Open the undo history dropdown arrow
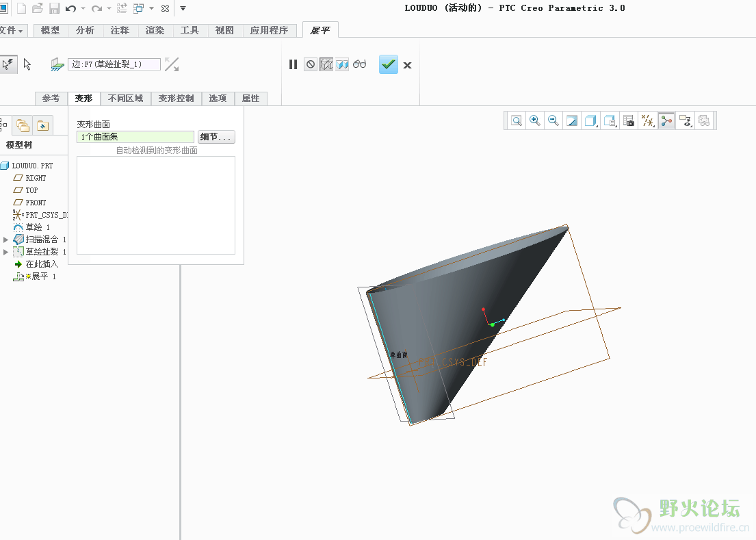The height and width of the screenshot is (540, 756). pyautogui.click(x=83, y=8)
